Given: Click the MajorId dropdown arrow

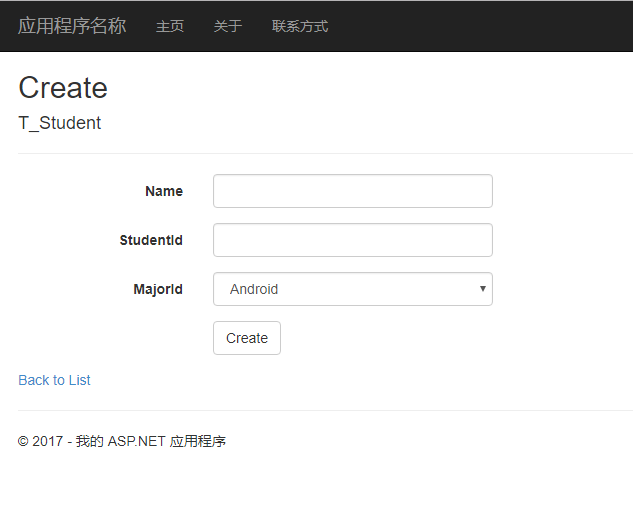Looking at the screenshot, I should tap(483, 289).
